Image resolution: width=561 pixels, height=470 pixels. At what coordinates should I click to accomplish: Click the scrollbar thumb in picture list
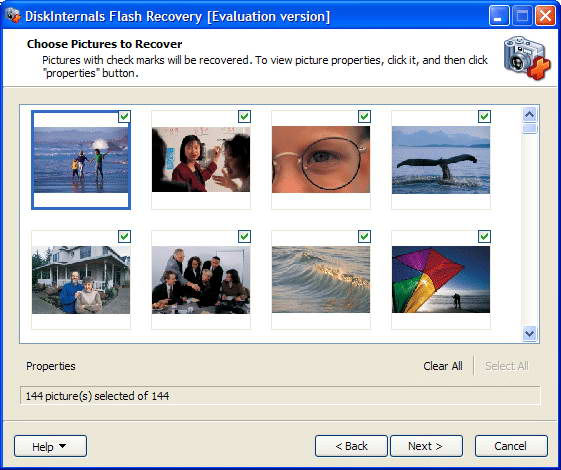click(530, 129)
